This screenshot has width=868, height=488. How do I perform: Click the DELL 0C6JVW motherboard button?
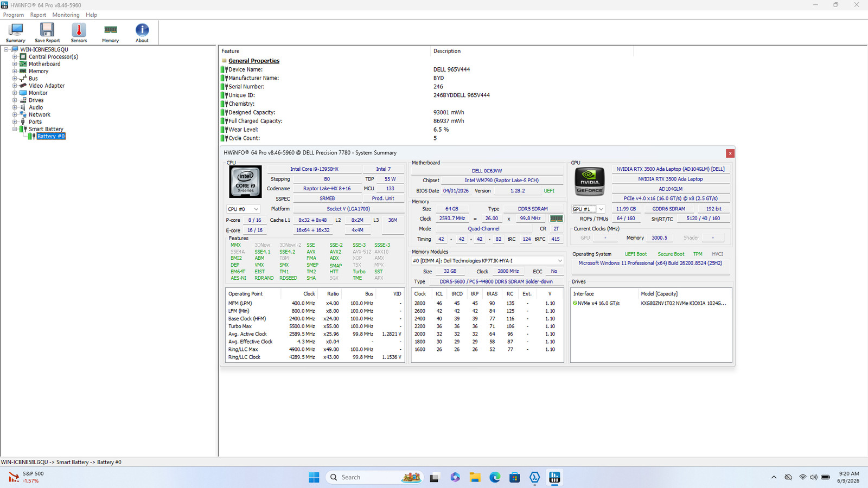(487, 171)
